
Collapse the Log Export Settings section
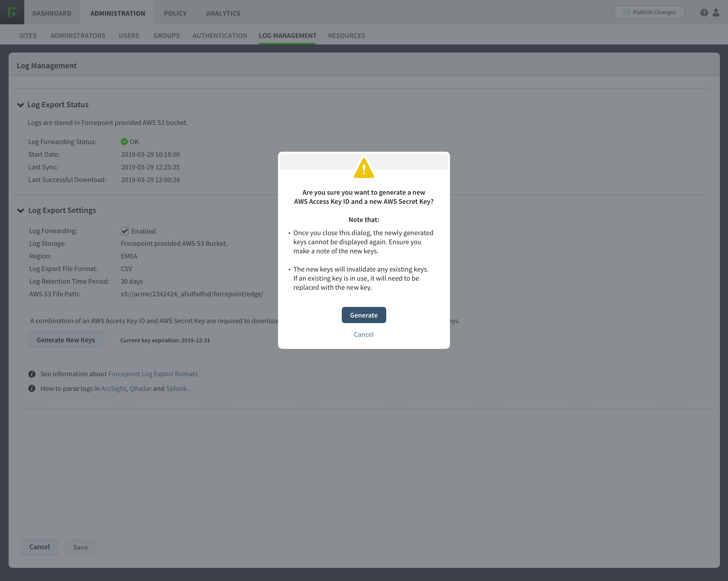point(20,211)
